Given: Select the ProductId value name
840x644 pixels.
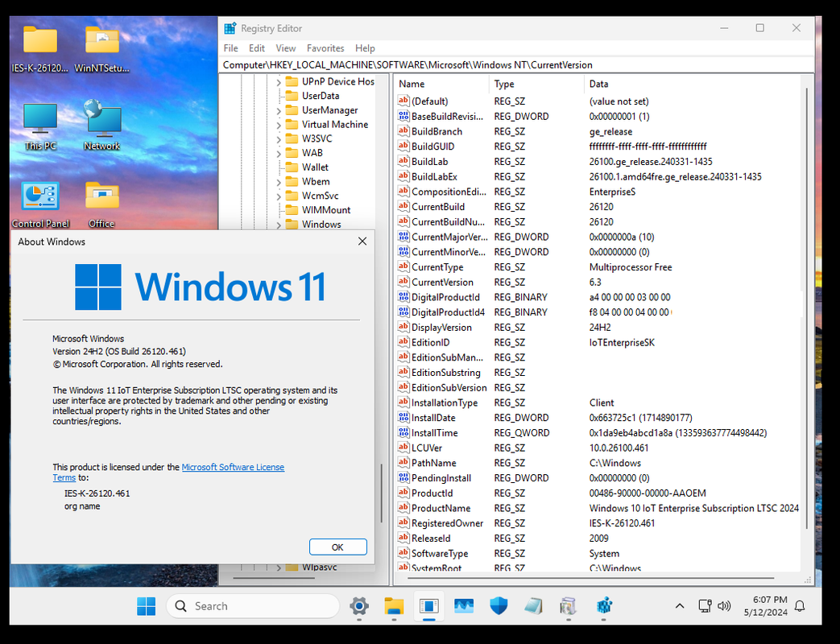Looking at the screenshot, I should click(x=432, y=493).
